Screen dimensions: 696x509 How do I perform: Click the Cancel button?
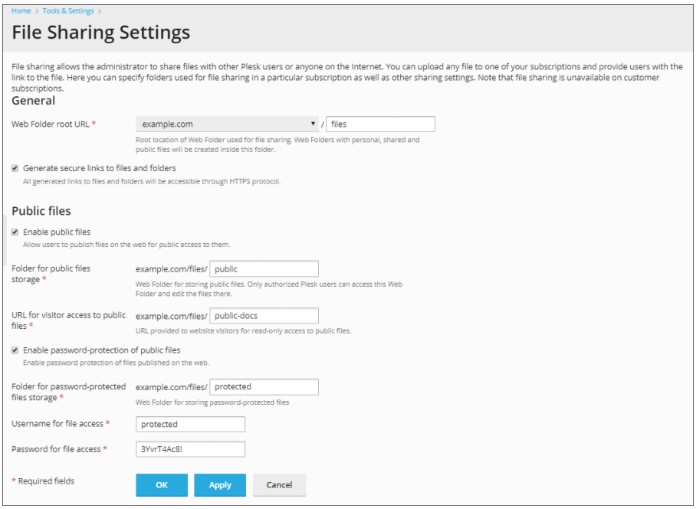tap(279, 485)
